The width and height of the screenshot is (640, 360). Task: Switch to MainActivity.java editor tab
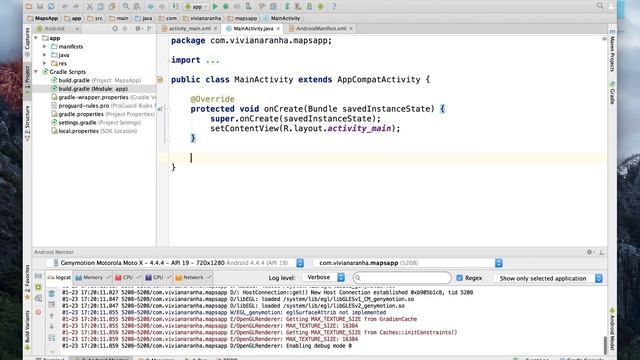click(253, 29)
